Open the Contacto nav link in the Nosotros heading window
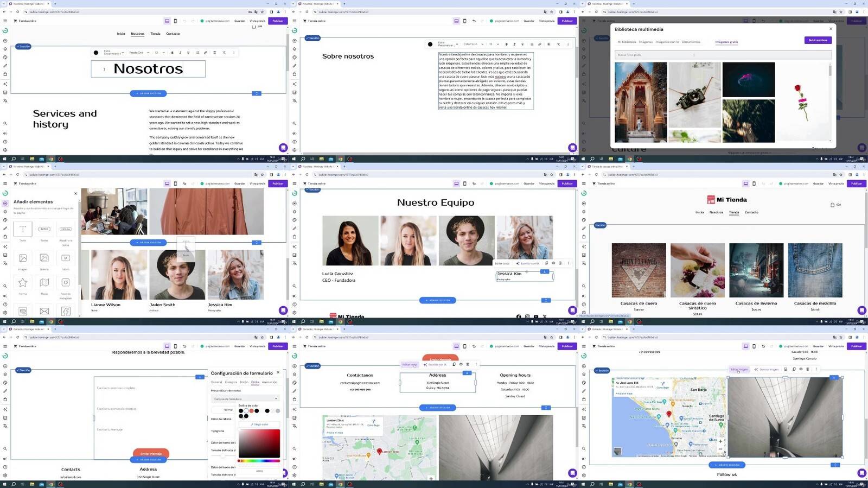This screenshot has width=868, height=488. coord(173,34)
